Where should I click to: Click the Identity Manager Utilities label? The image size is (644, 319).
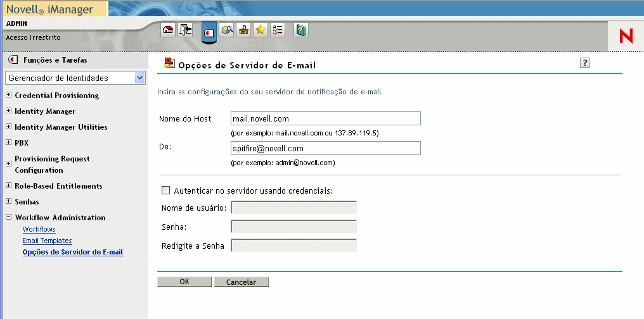click(61, 127)
